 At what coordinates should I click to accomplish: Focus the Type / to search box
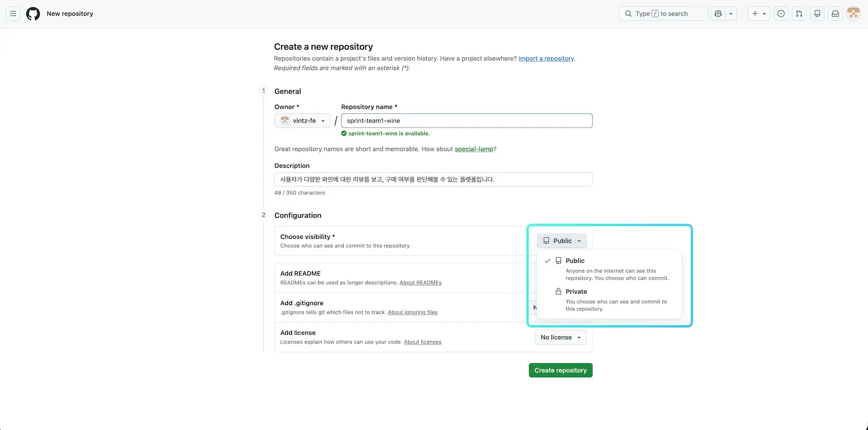pyautogui.click(x=663, y=14)
